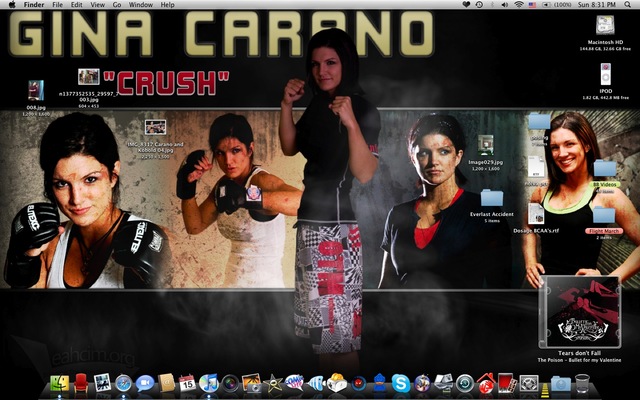The image size is (640, 400).
Task: Open Time Machine in the Dock
Action: pos(464,384)
